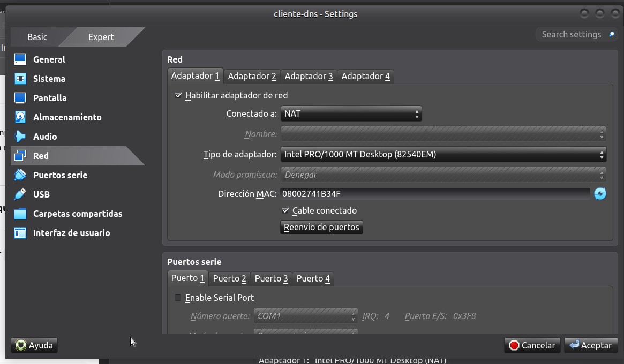
Task: Open General settings icon in sidebar
Action: pyautogui.click(x=20, y=59)
